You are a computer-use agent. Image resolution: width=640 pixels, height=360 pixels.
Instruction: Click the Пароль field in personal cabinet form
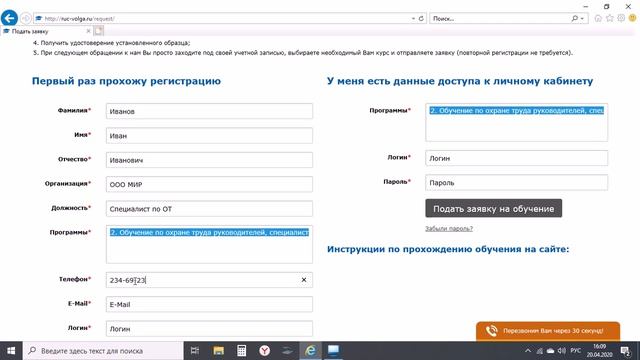(516, 182)
